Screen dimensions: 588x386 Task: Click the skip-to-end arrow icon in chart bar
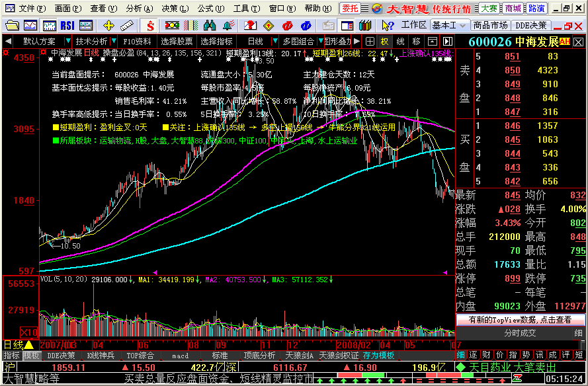[x=448, y=41]
